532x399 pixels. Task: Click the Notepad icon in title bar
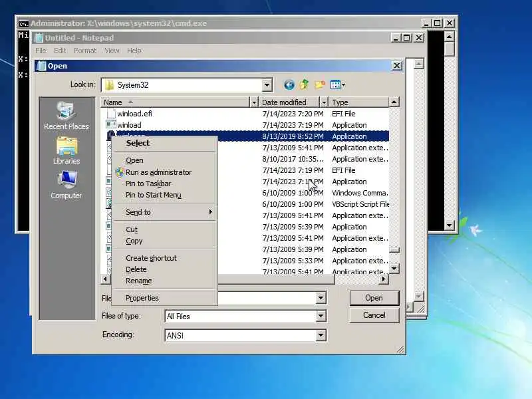coord(39,38)
